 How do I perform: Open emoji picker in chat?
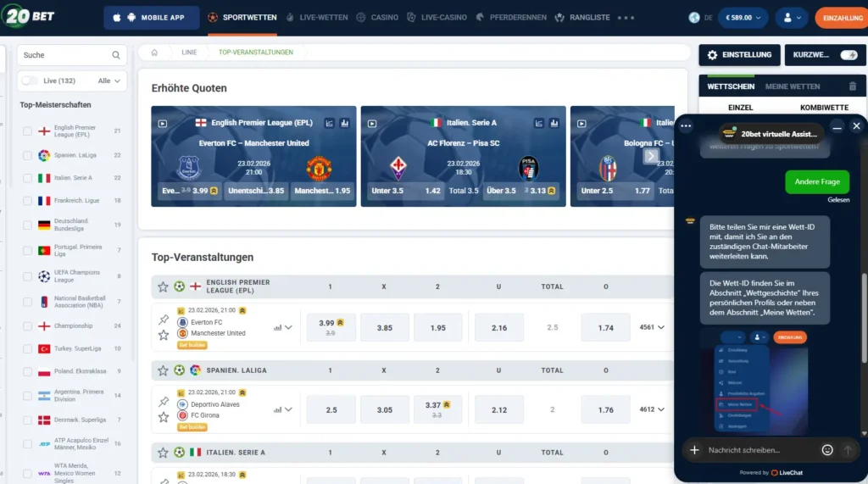pos(827,450)
